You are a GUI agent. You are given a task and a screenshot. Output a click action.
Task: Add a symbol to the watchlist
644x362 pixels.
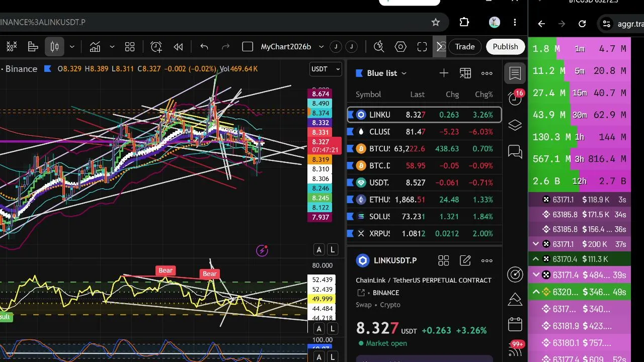(x=444, y=73)
